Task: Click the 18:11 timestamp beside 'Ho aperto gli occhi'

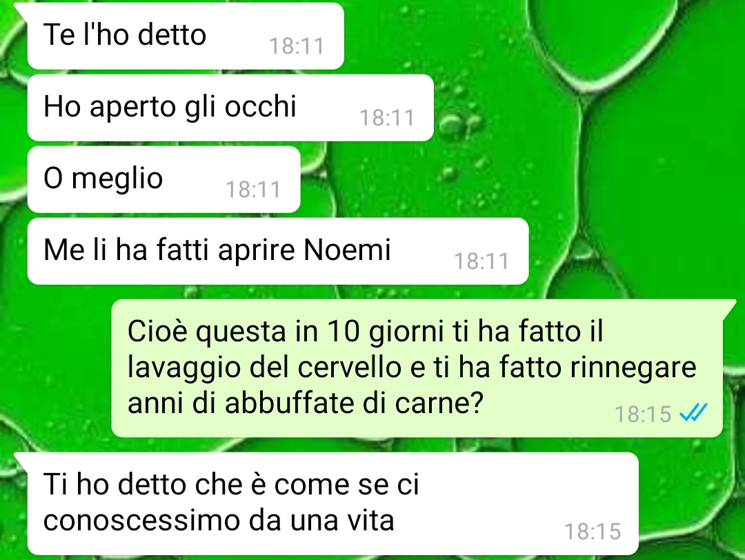Action: [x=387, y=118]
